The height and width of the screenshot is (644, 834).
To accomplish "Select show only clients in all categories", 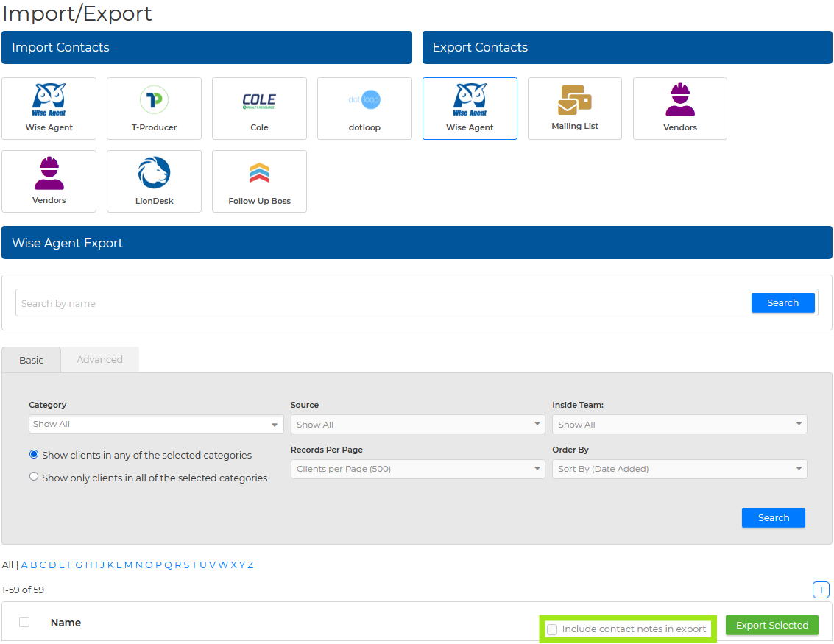I will pyautogui.click(x=34, y=476).
